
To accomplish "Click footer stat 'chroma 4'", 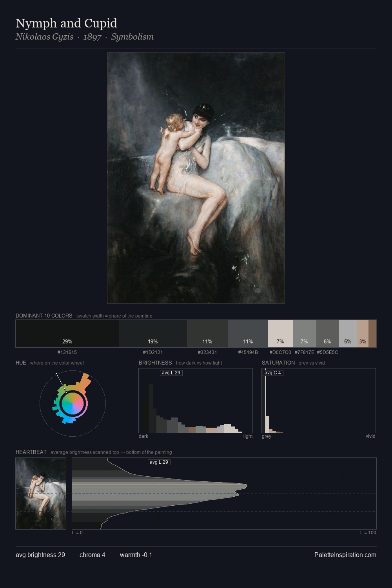I will (x=93, y=555).
